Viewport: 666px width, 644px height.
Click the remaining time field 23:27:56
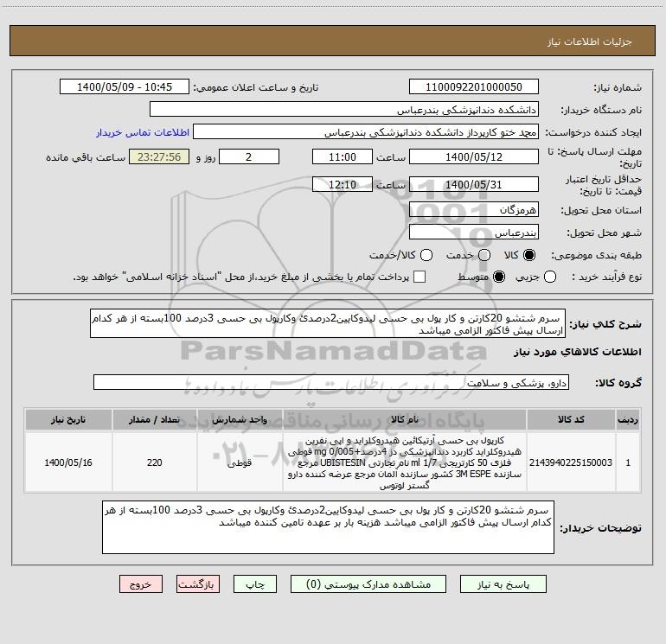(x=159, y=156)
